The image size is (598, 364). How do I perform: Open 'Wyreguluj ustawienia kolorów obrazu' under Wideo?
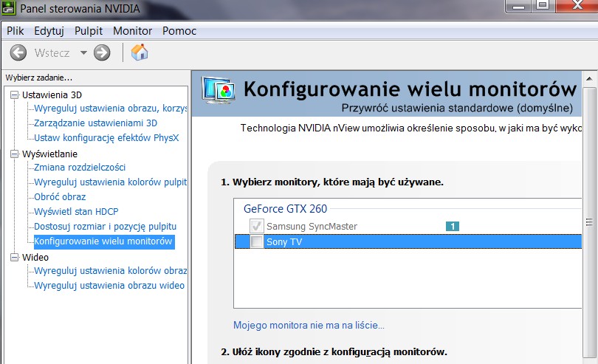pos(110,270)
